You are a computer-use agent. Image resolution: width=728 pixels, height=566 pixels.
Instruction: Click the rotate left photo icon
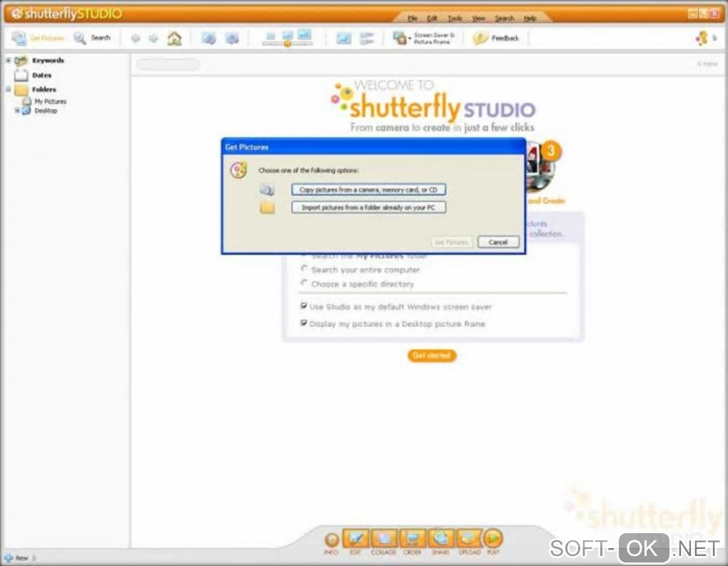pos(208,38)
